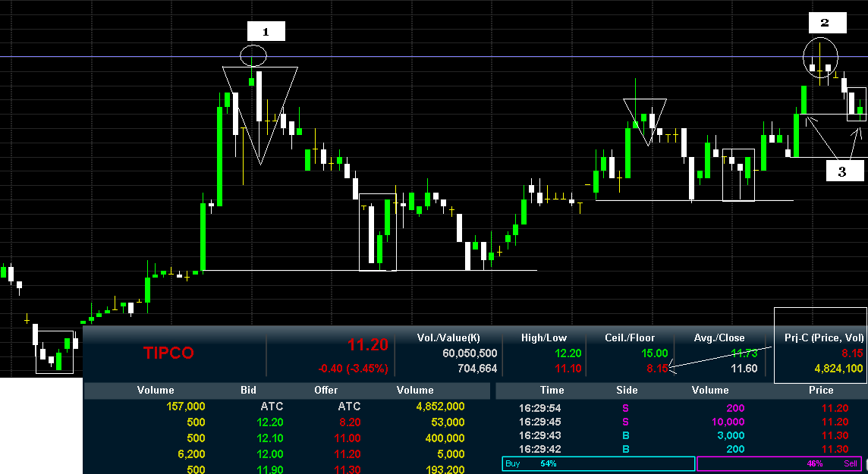Click the change value -0.40 (-3.45%)

pyautogui.click(x=353, y=369)
